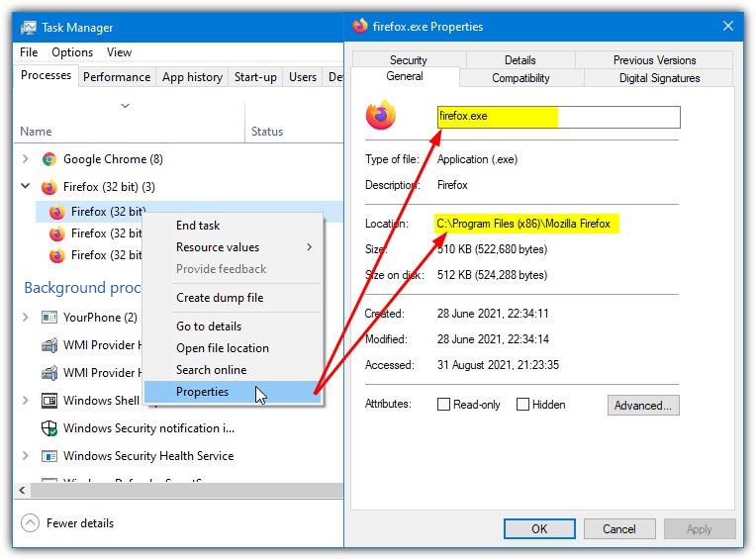
Task: Select the Location path C:\Program Files (x86)\Mozilla Firefox
Action: tap(523, 224)
